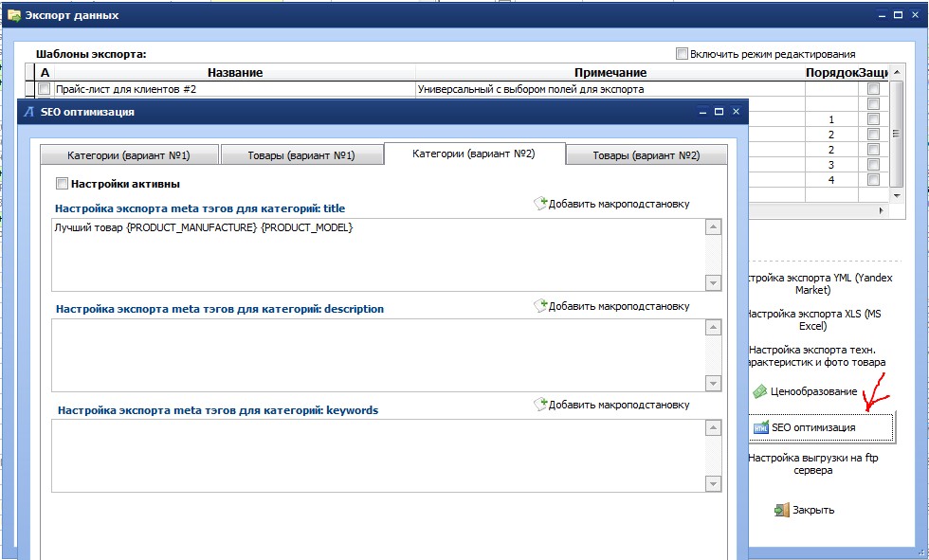Viewport: 929px width, 560px height.
Task: Click inside the title meta tag text area
Action: pos(378,255)
